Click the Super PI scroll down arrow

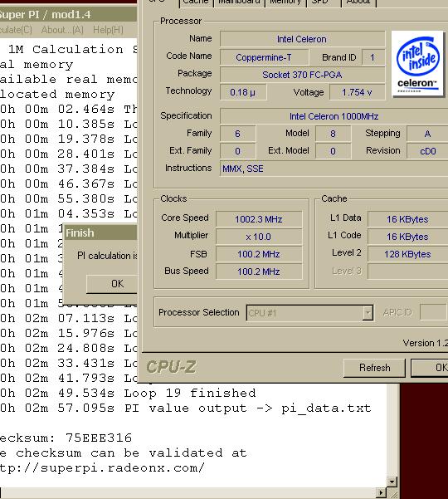[392, 482]
